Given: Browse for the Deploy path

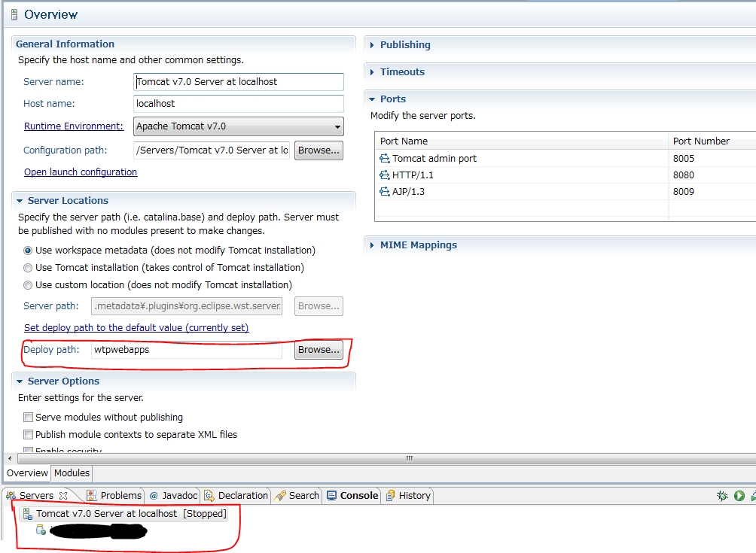Looking at the screenshot, I should [x=319, y=350].
